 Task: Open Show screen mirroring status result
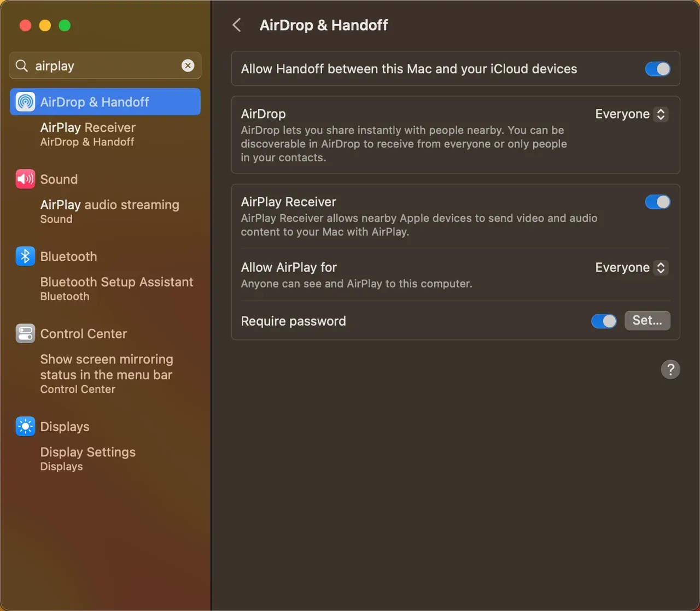[x=107, y=373]
